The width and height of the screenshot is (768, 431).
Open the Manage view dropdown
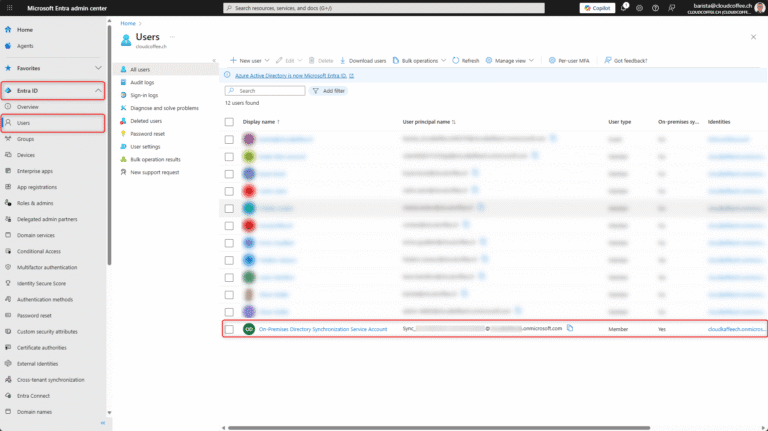click(x=510, y=61)
